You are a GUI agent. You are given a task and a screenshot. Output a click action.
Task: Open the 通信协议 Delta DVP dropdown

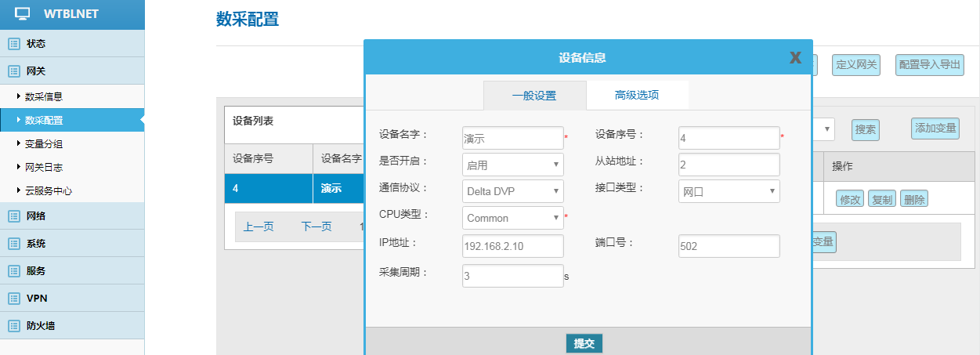[512, 191]
